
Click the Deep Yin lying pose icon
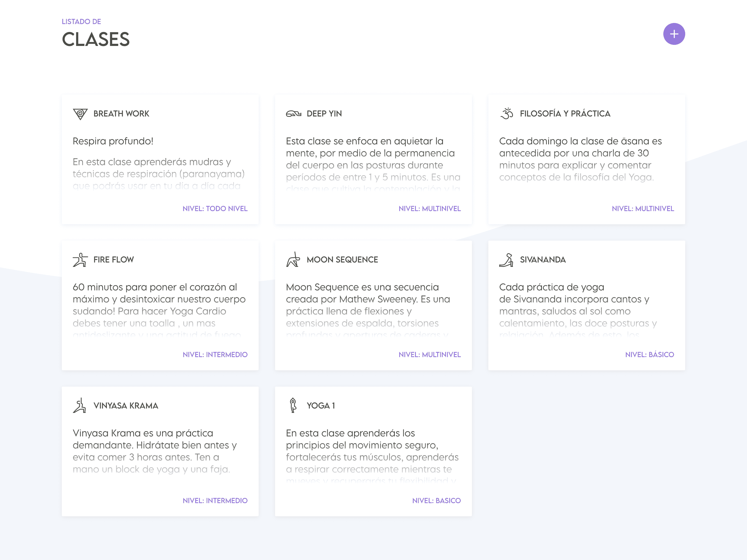(x=293, y=114)
